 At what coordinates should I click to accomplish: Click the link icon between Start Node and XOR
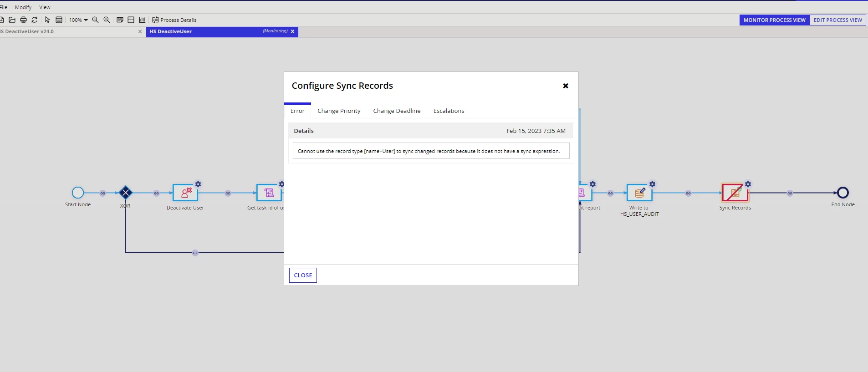click(x=103, y=193)
